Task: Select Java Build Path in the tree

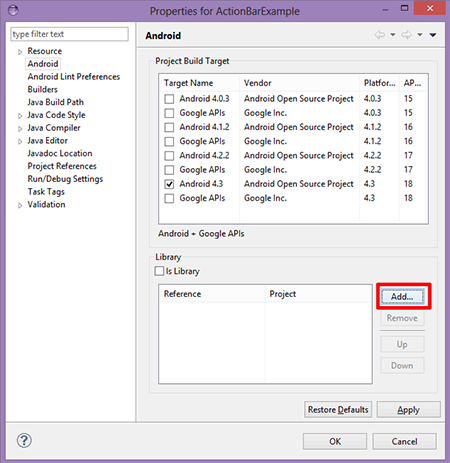Action: 56,102
